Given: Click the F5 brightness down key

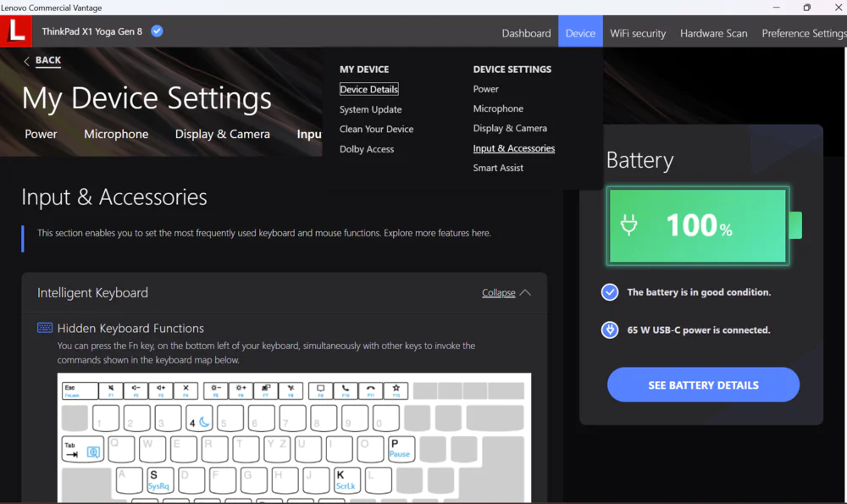Looking at the screenshot, I should pyautogui.click(x=215, y=390).
